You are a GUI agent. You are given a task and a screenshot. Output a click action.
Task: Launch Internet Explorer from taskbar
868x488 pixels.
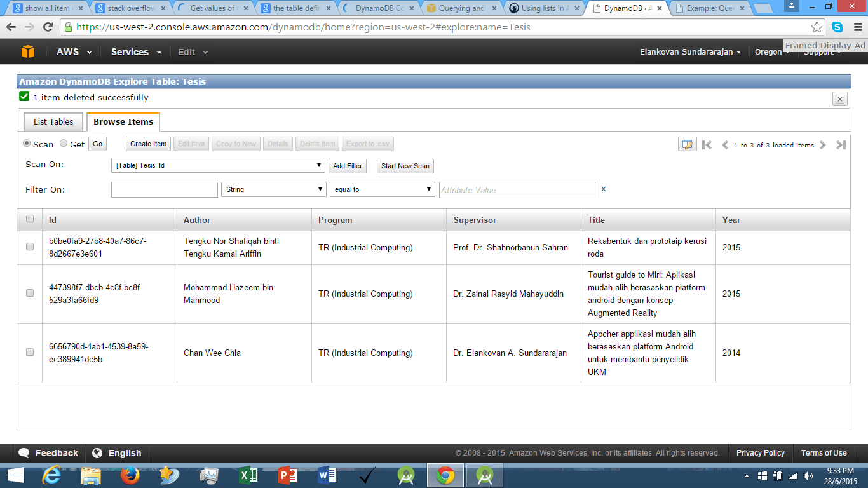click(x=52, y=475)
